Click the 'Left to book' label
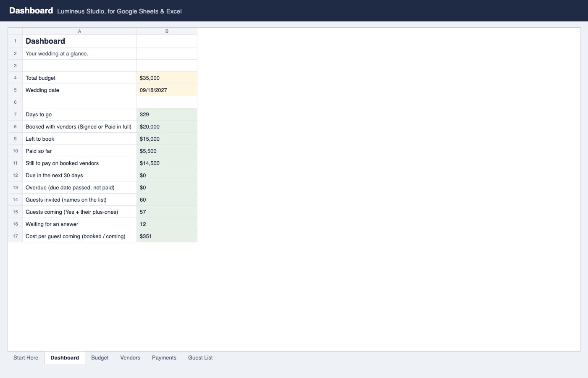Viewport: 588px width, 378px height. coord(79,139)
